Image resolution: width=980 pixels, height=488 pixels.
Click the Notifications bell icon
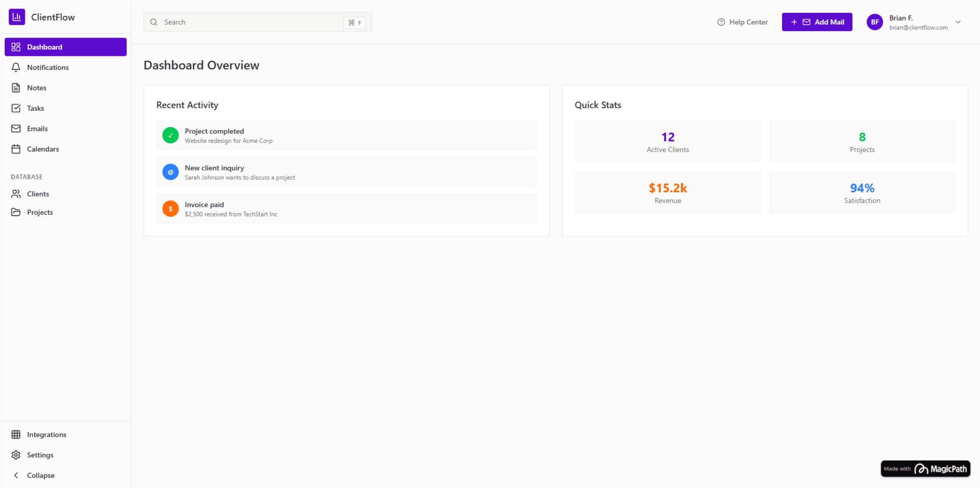(16, 68)
